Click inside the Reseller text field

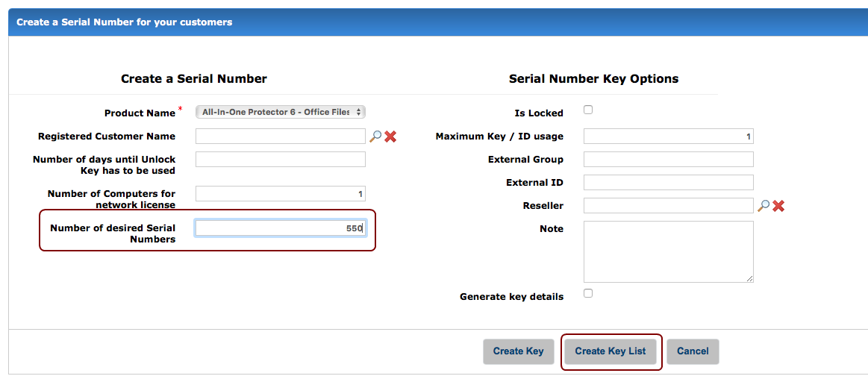(668, 205)
